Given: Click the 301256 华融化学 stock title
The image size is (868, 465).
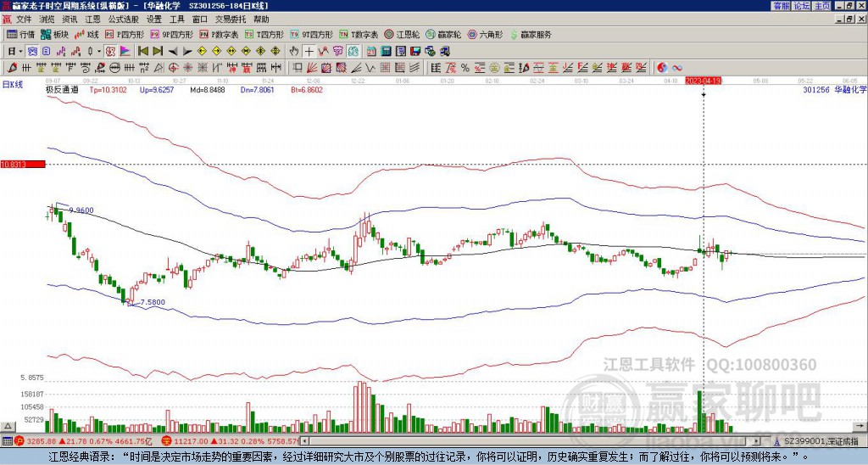Looking at the screenshot, I should tap(834, 89).
